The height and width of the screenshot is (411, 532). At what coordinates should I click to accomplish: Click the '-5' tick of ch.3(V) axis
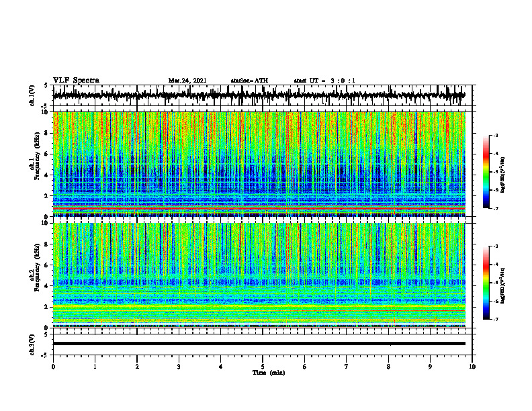click(x=44, y=355)
